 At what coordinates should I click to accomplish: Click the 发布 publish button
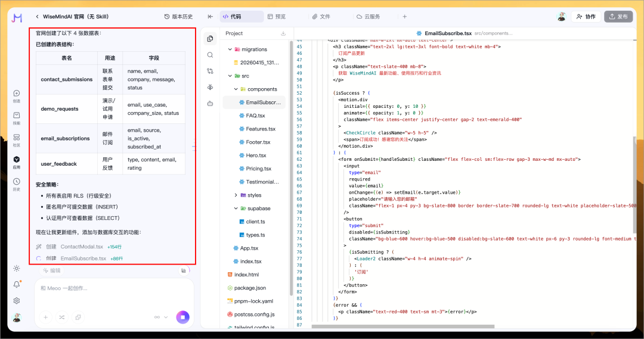coord(618,17)
